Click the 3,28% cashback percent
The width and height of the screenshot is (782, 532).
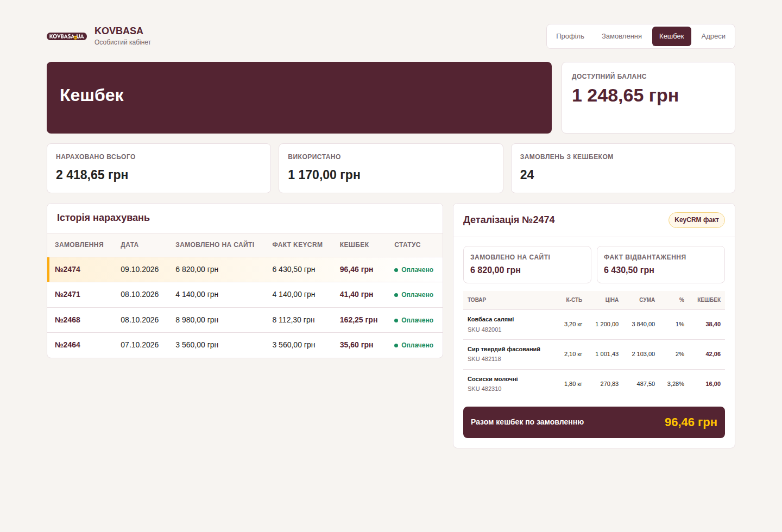[x=676, y=384]
